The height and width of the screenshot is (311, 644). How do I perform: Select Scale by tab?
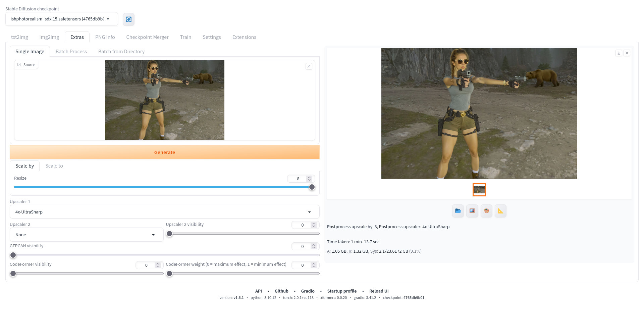[x=24, y=166]
